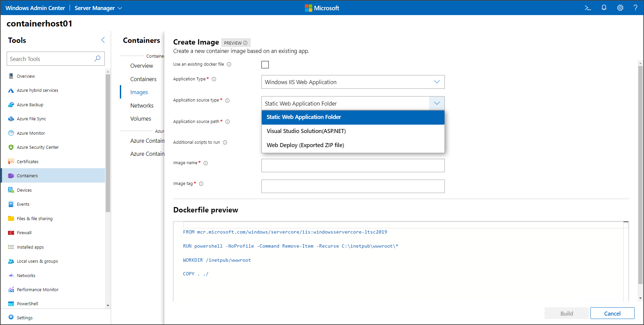644x325 pixels.
Task: Show info tooltip for Application source type
Action: pyautogui.click(x=227, y=101)
